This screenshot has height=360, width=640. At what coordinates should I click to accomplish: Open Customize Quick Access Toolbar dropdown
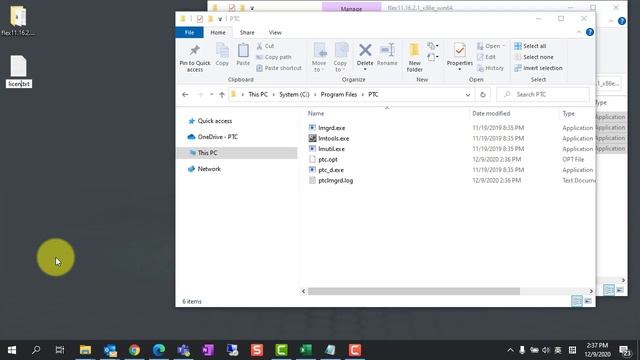220,19
